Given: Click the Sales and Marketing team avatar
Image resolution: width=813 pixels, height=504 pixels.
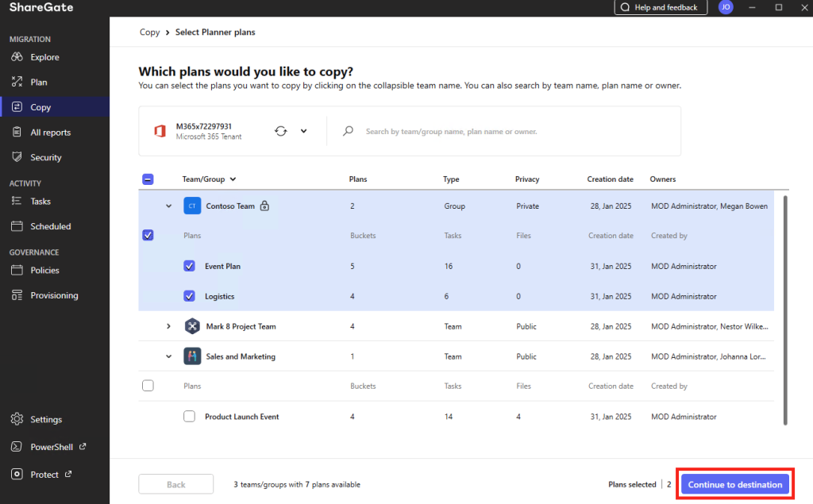Looking at the screenshot, I should 192,356.
